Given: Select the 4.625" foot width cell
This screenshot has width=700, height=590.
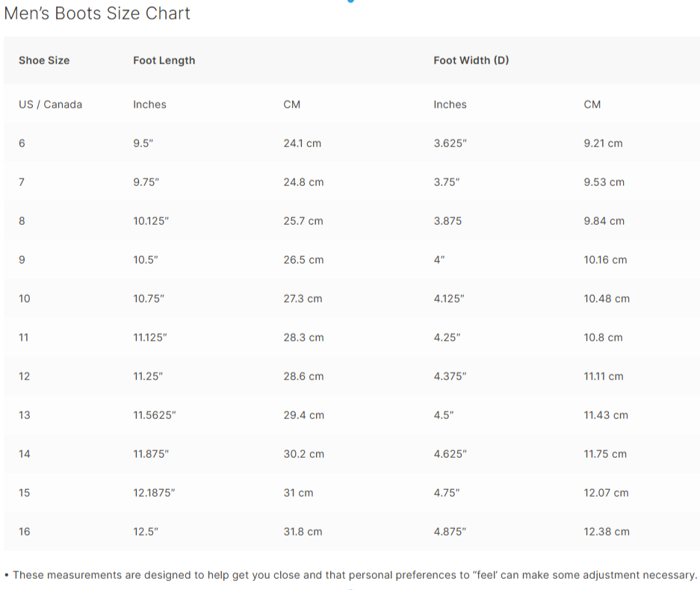Looking at the screenshot, I should [x=450, y=454].
